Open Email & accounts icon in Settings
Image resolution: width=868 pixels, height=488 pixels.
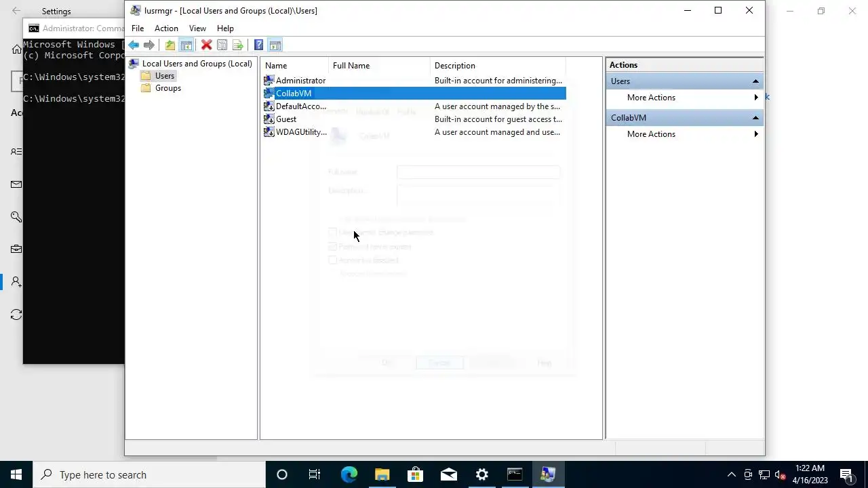click(16, 184)
